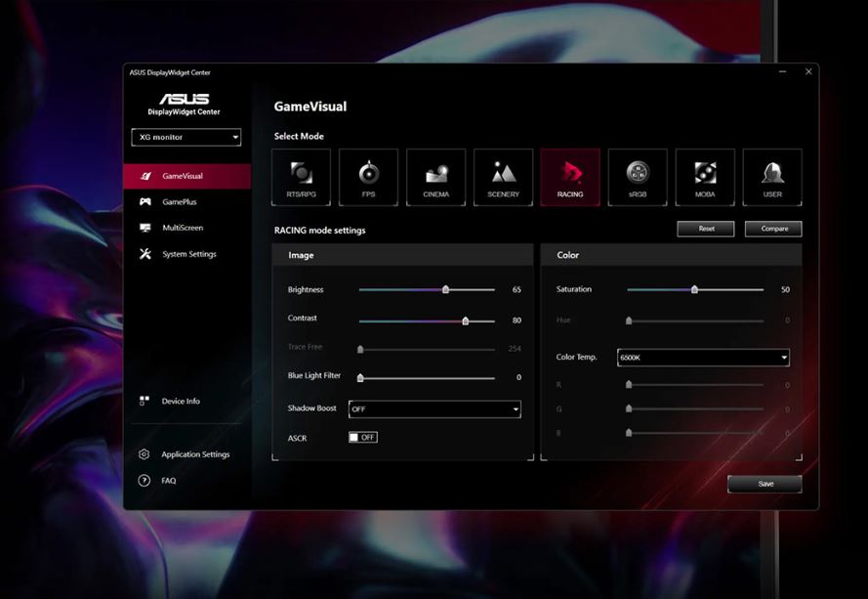This screenshot has height=599, width=868.
Task: Open the Color Temp. 6500K dropdown
Action: click(703, 358)
